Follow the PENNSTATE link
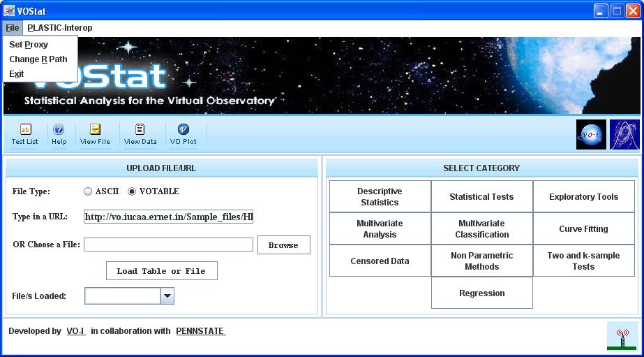 (x=201, y=331)
